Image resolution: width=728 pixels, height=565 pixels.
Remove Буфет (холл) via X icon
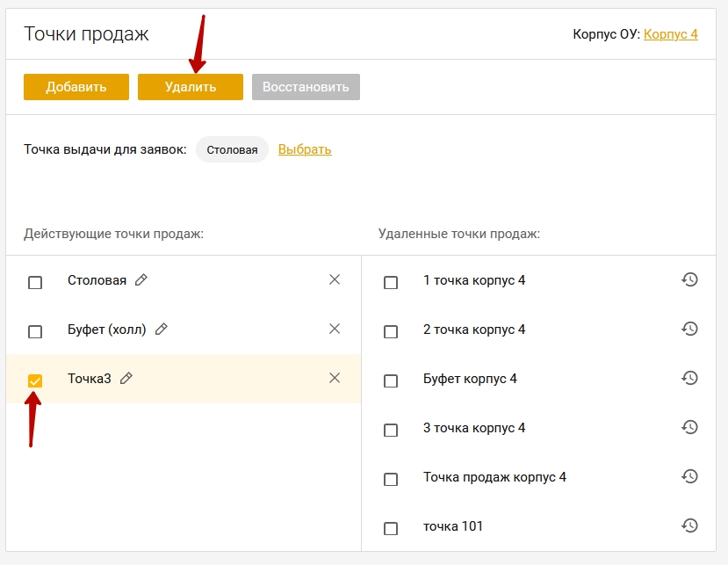(335, 329)
